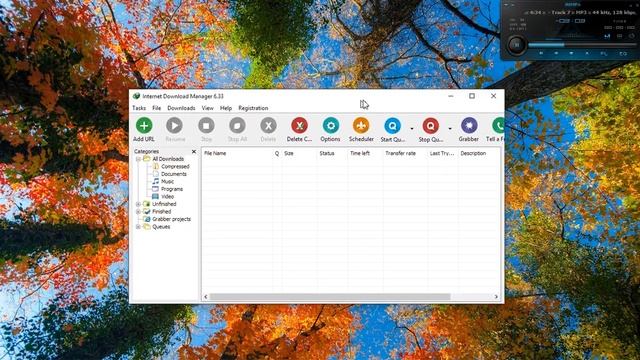Sort by the Size column
The image size is (640, 360).
[299, 153]
